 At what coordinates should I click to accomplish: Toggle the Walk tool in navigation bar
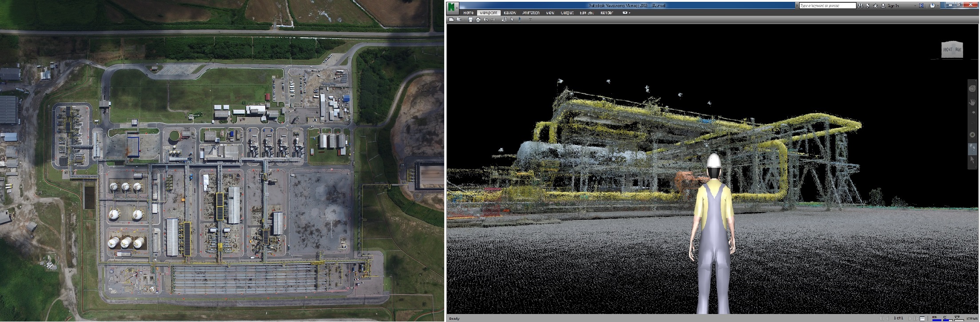[x=972, y=148]
